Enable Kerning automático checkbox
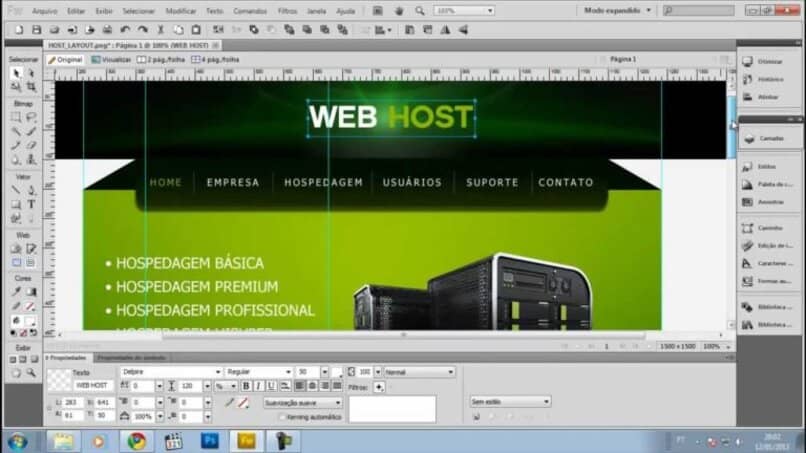The image size is (806, 453). pyautogui.click(x=282, y=416)
